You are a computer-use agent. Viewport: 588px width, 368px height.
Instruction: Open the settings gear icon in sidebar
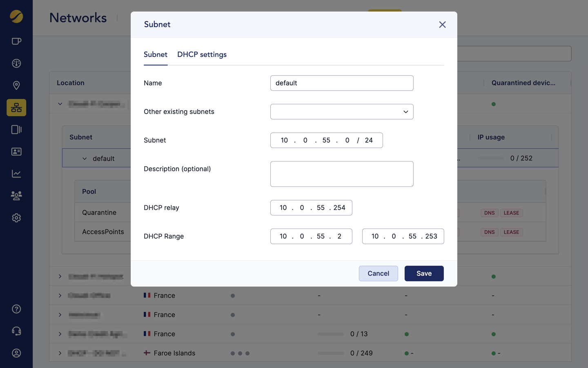(x=16, y=218)
